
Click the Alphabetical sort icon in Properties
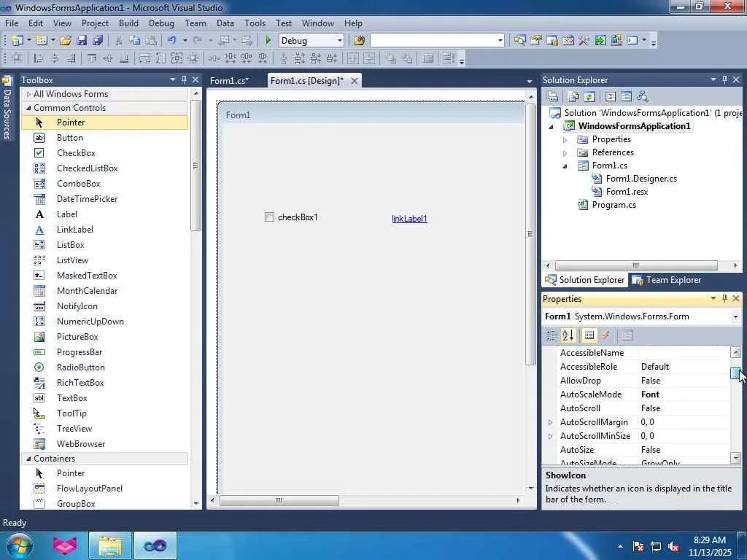[x=568, y=335]
